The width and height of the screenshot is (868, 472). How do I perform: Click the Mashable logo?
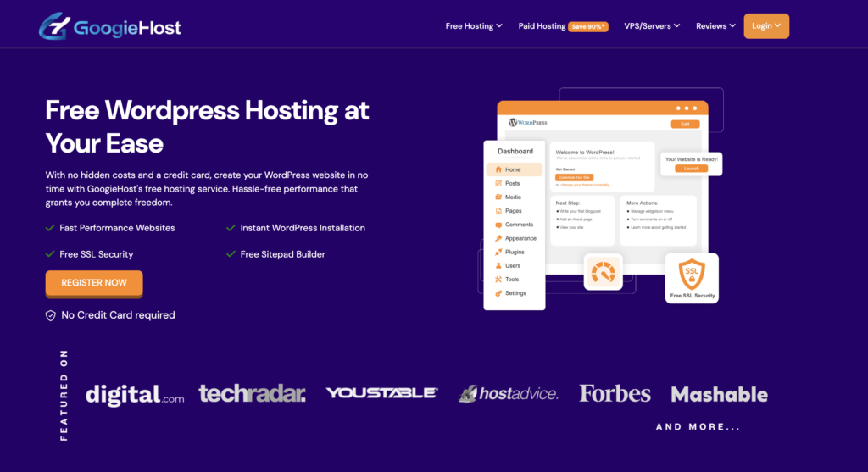pyautogui.click(x=719, y=394)
